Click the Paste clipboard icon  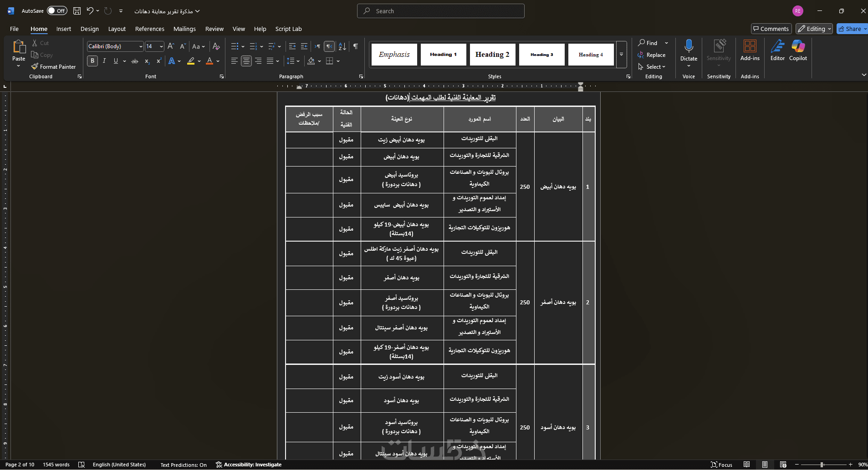coord(19,47)
